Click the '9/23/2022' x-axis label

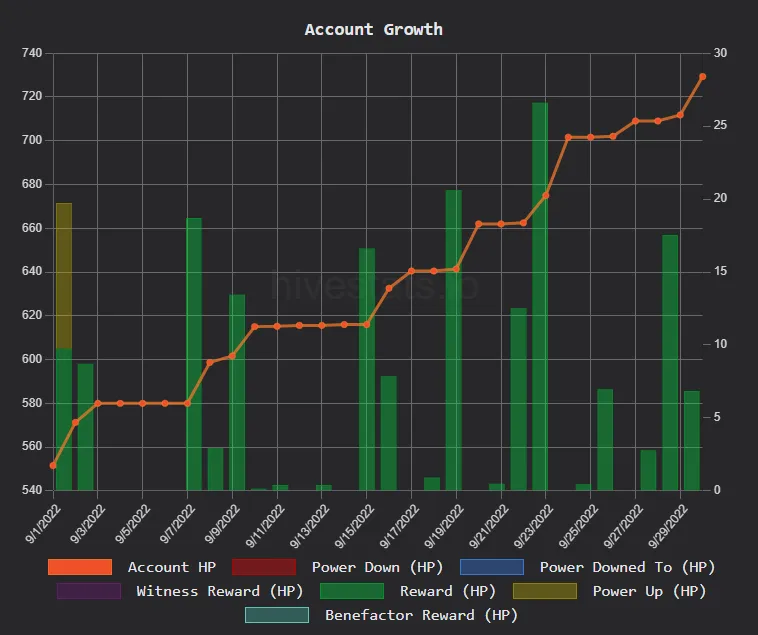[x=534, y=525]
